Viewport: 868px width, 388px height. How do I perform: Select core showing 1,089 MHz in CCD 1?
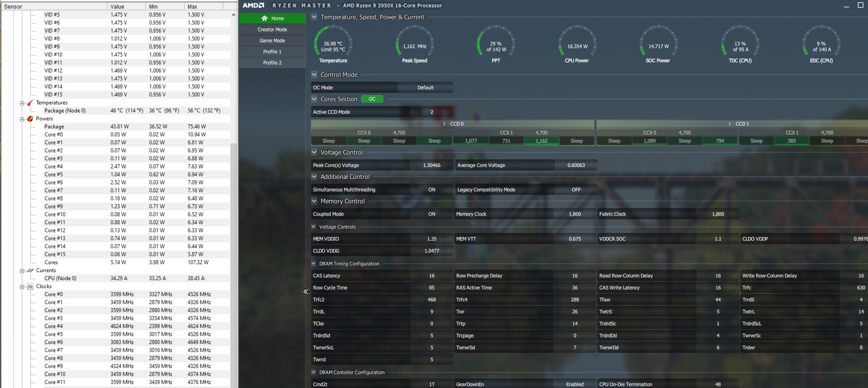[649, 140]
